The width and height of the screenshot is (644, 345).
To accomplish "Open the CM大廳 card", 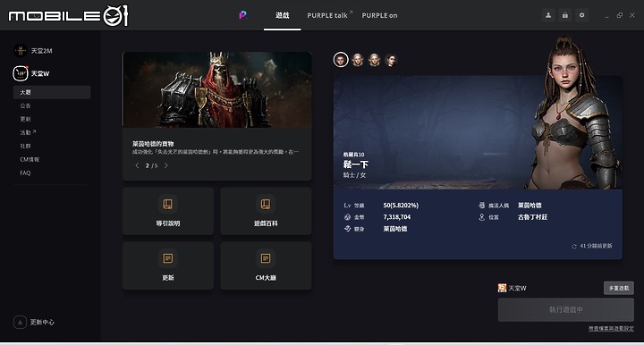I will (x=266, y=265).
